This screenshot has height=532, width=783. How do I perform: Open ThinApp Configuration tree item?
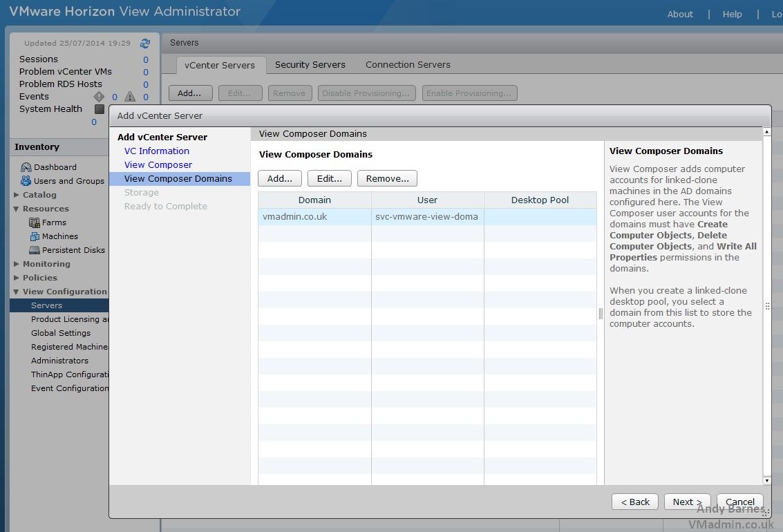[x=69, y=374]
